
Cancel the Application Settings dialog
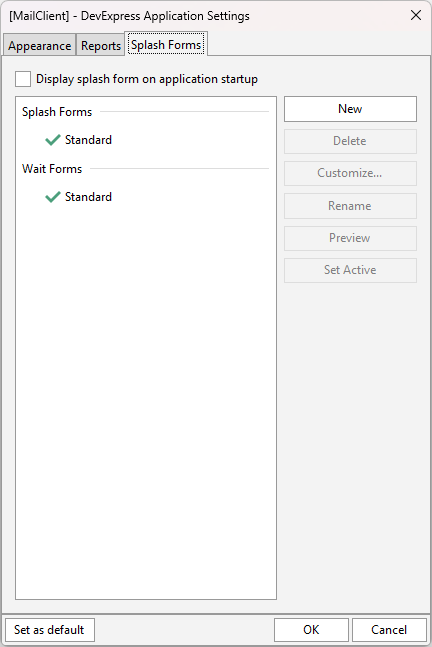point(389,630)
